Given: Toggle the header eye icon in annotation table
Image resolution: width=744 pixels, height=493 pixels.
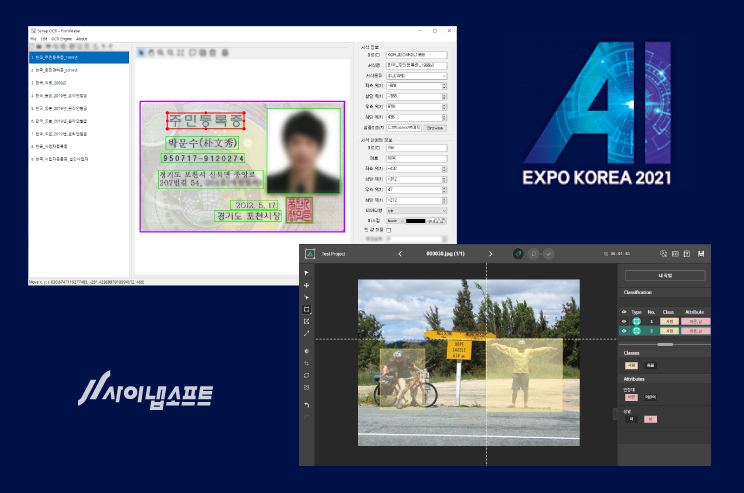Looking at the screenshot, I should tap(624, 312).
